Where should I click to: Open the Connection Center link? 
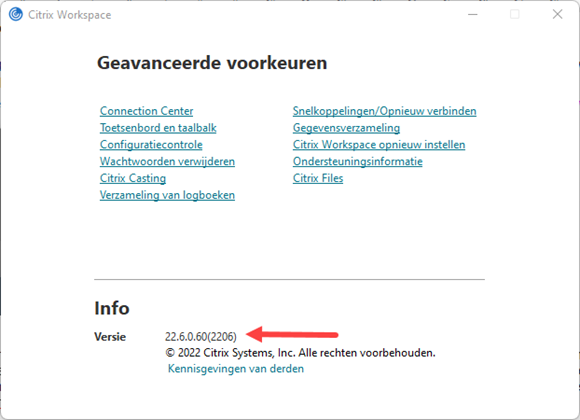(146, 111)
